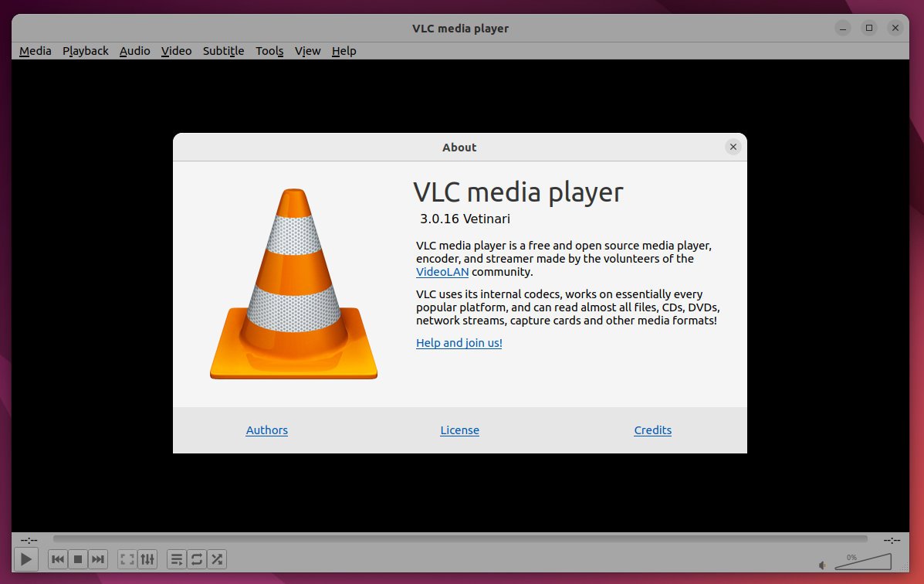The height and width of the screenshot is (584, 924).
Task: Stop playback using the stop icon
Action: coord(77,559)
